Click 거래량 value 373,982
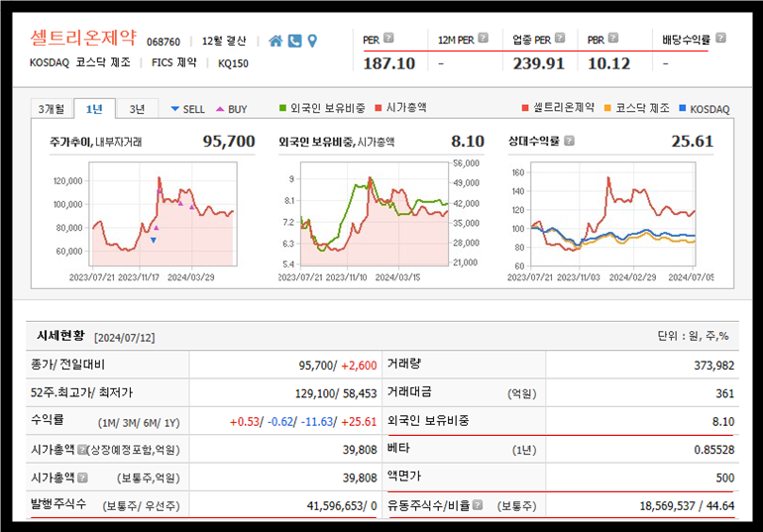This screenshot has width=763, height=532. (713, 366)
